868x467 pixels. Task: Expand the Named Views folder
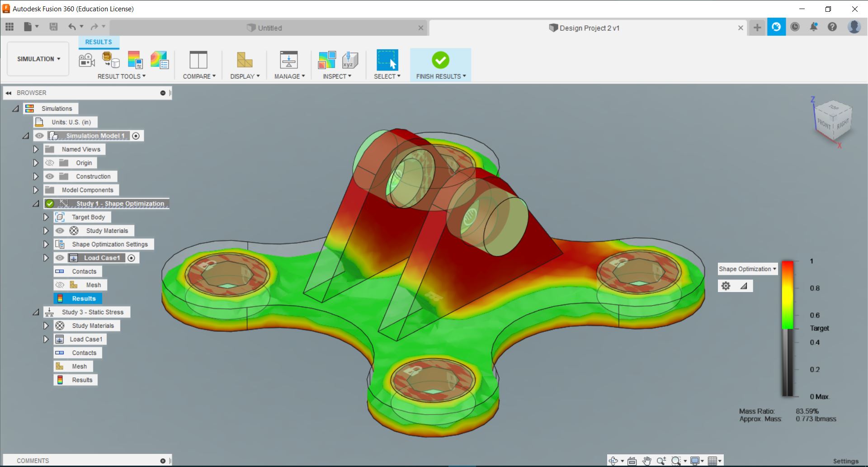click(36, 149)
